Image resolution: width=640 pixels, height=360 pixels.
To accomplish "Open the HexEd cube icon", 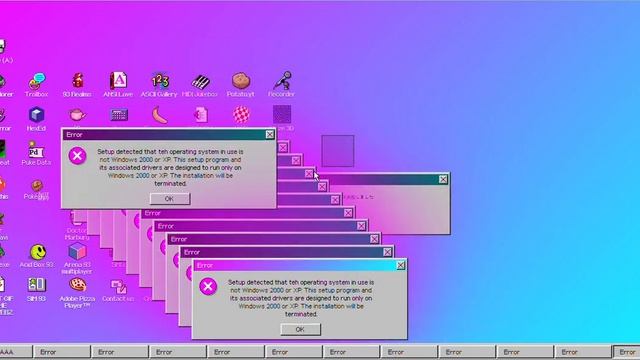I will (x=36, y=118).
